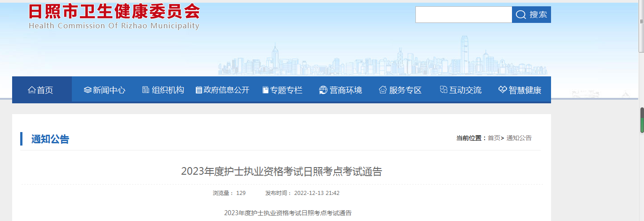Open the 营商环境 navigation item

[346, 90]
